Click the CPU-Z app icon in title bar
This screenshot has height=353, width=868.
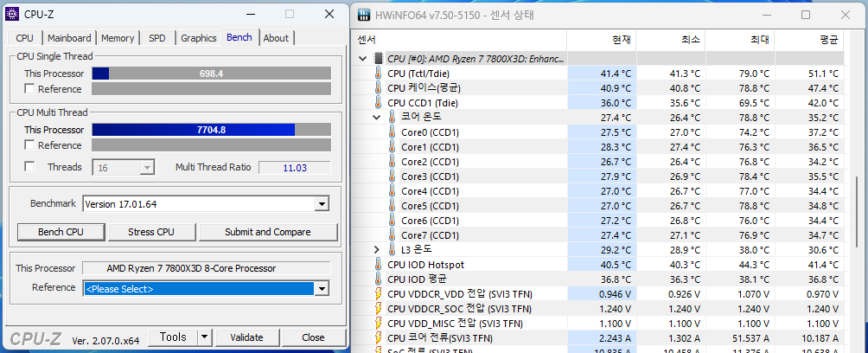pyautogui.click(x=13, y=14)
